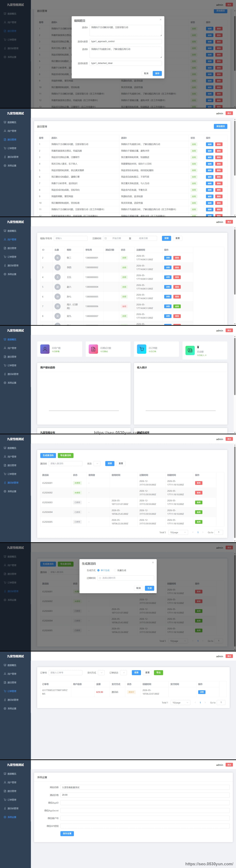236x868 pixels.
Task: Click 详情 for the order in the order table
Action: click(202, 692)
